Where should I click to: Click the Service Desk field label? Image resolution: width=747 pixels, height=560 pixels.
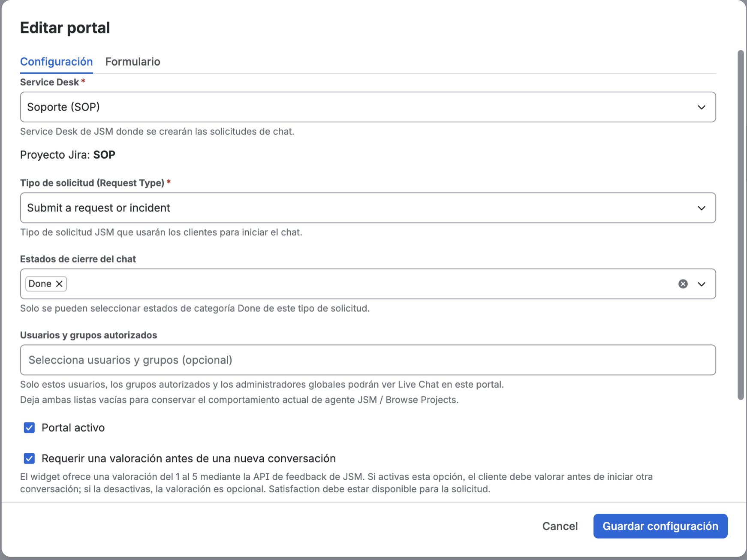point(50,82)
